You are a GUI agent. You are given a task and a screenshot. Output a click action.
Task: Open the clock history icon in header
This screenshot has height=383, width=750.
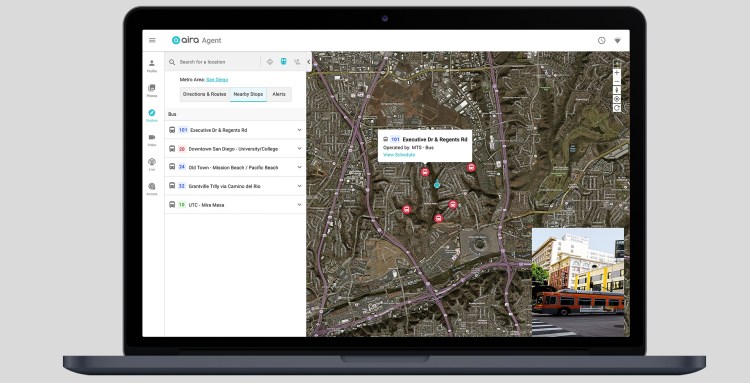point(602,41)
